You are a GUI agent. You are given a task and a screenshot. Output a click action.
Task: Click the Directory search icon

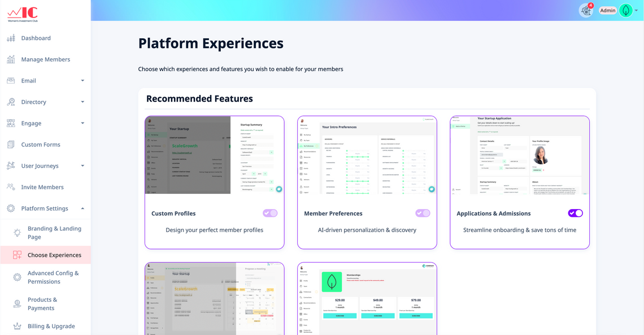click(x=11, y=102)
